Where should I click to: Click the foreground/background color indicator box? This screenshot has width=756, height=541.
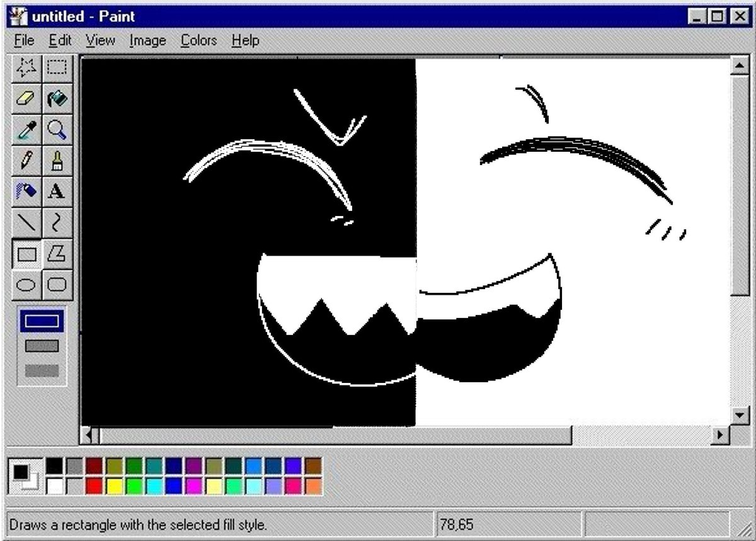pyautogui.click(x=26, y=476)
